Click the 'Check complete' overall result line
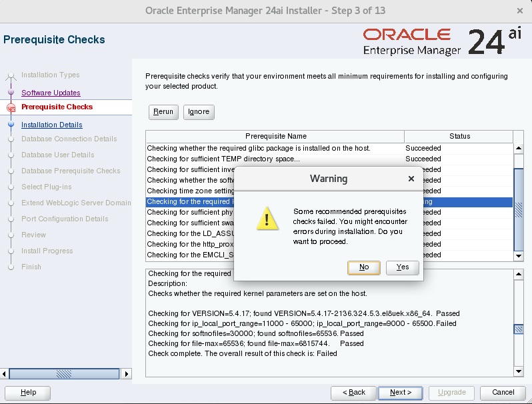Viewport: 532px width, 404px height. pos(243,353)
